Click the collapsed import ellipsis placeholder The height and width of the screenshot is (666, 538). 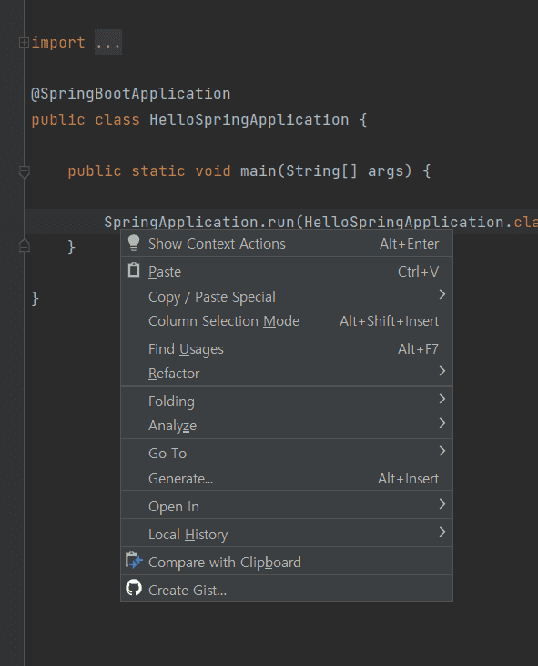tap(108, 42)
